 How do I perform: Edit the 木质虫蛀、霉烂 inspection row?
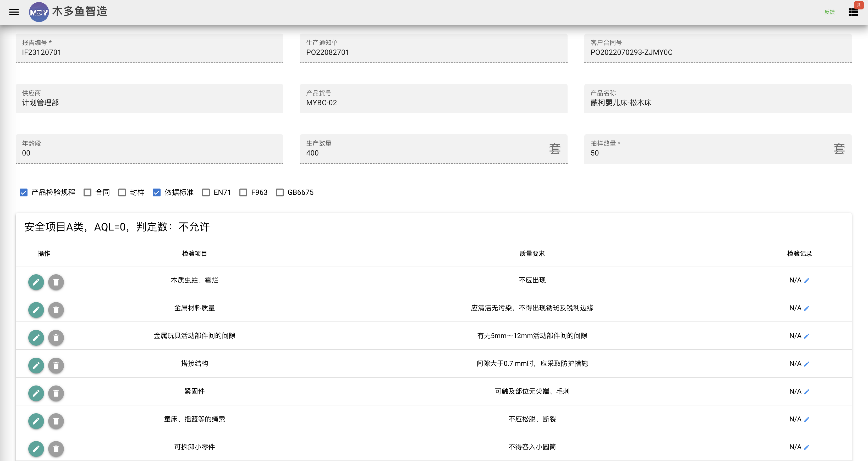[36, 282]
